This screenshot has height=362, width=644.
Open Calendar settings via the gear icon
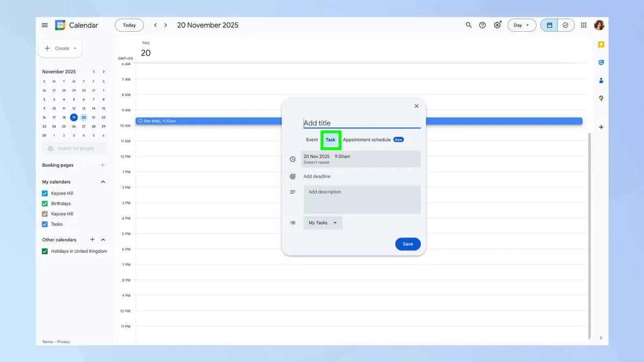pos(497,25)
